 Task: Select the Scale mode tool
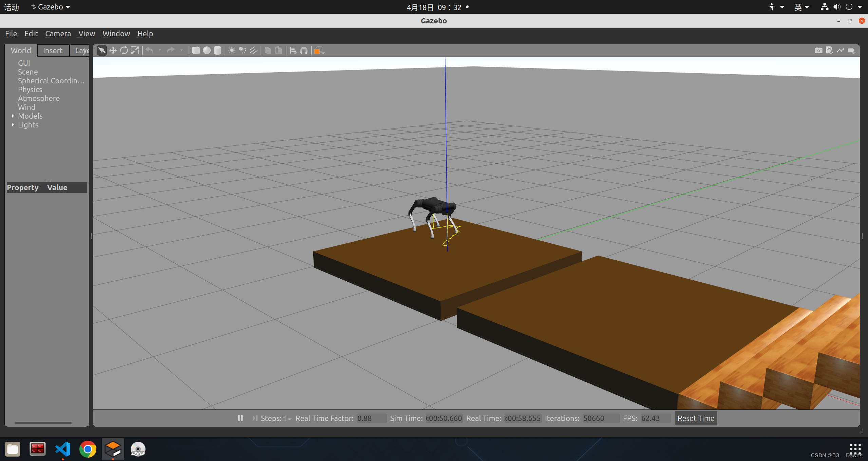[135, 51]
